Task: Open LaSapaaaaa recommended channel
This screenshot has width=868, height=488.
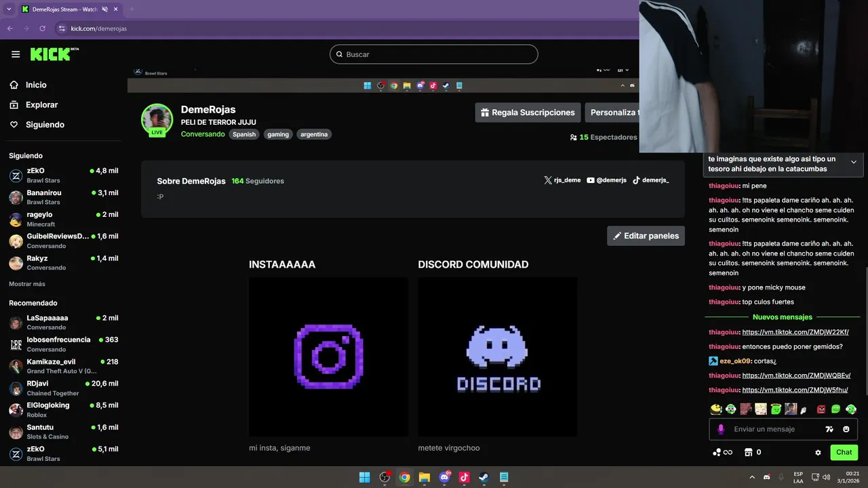Action: (64, 323)
